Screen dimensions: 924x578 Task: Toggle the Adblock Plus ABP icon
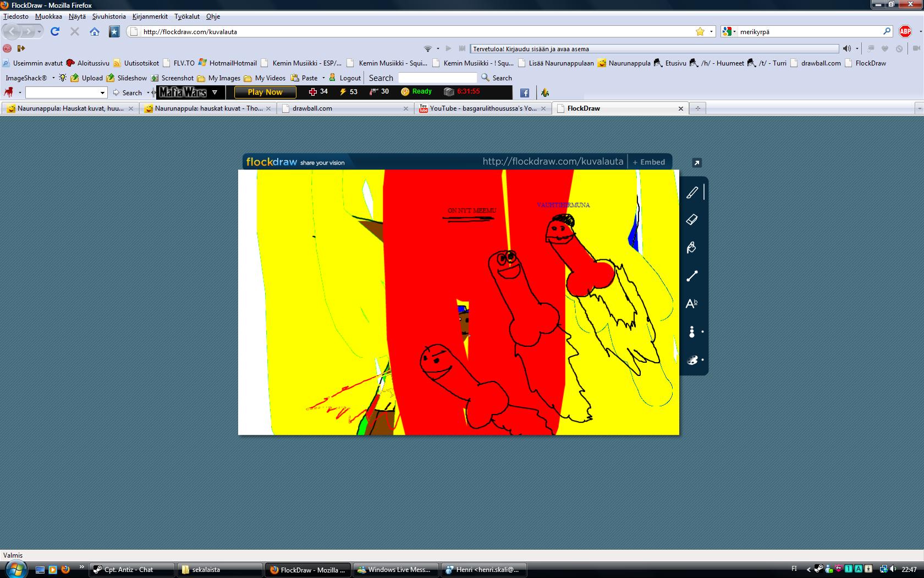click(905, 32)
